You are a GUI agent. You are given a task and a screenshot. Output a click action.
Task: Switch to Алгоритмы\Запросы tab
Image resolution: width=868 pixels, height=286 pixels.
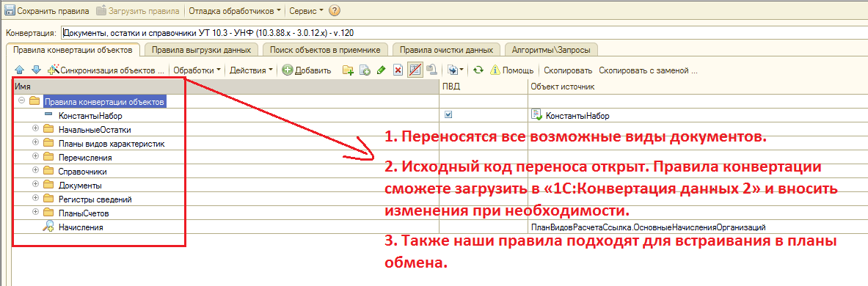coord(547,50)
